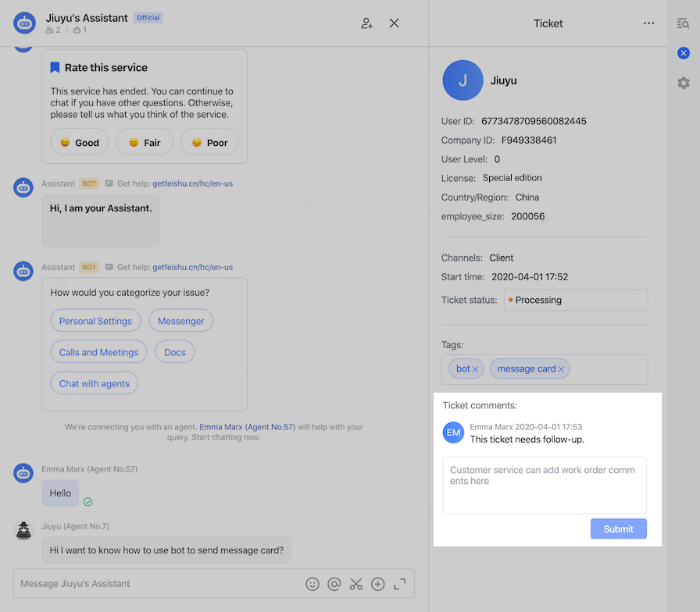Click the scissors screenshot icon
The image size is (700, 612).
356,584
